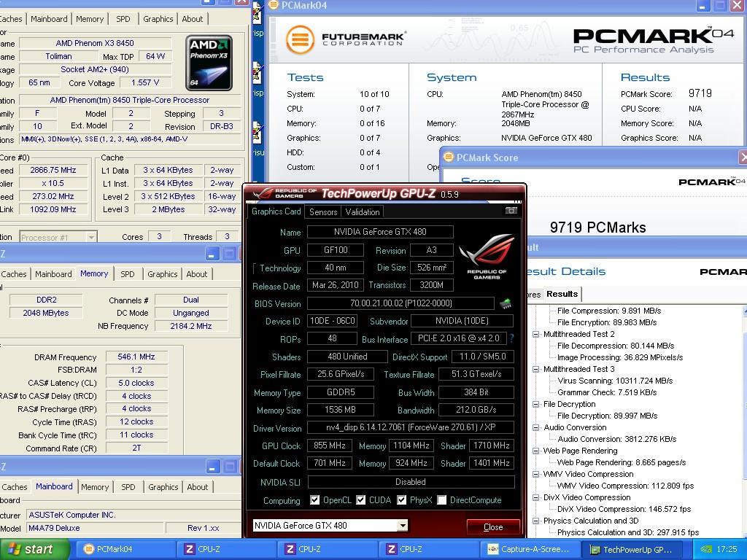Switch to the Sensors tab in GPU-Z
Image resolution: width=747 pixels, height=560 pixels.
coord(323,212)
